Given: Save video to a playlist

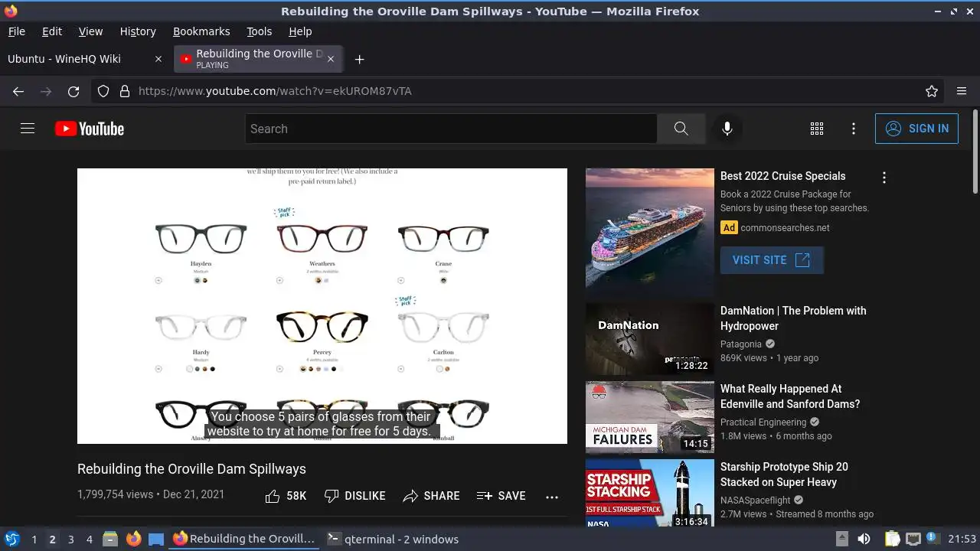Looking at the screenshot, I should click(501, 496).
